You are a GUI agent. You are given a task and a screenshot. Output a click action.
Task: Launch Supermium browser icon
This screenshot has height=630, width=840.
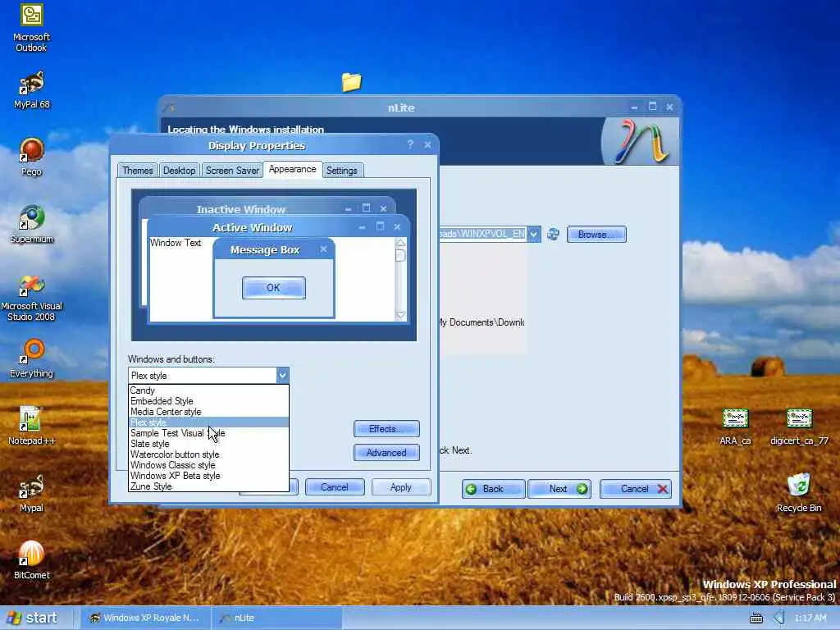click(x=32, y=225)
